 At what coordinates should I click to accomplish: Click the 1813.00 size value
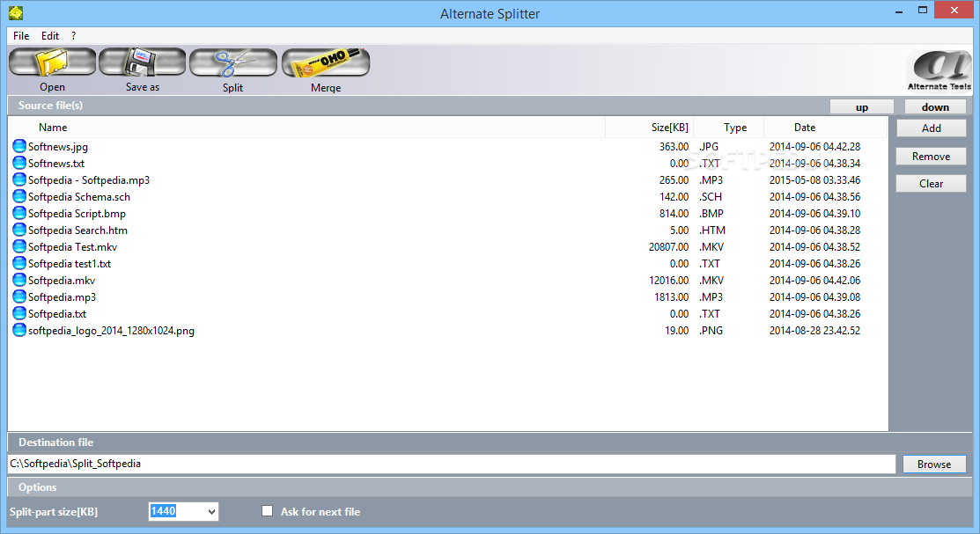[672, 297]
